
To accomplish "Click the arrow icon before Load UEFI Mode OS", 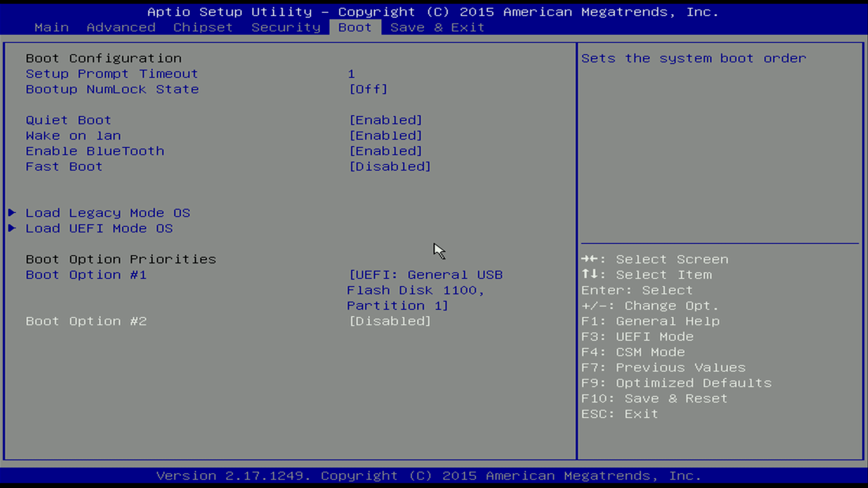I will click(x=12, y=228).
